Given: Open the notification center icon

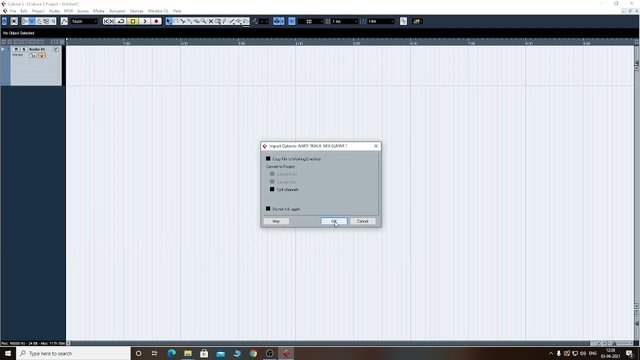Looking at the screenshot, I should 629,353.
